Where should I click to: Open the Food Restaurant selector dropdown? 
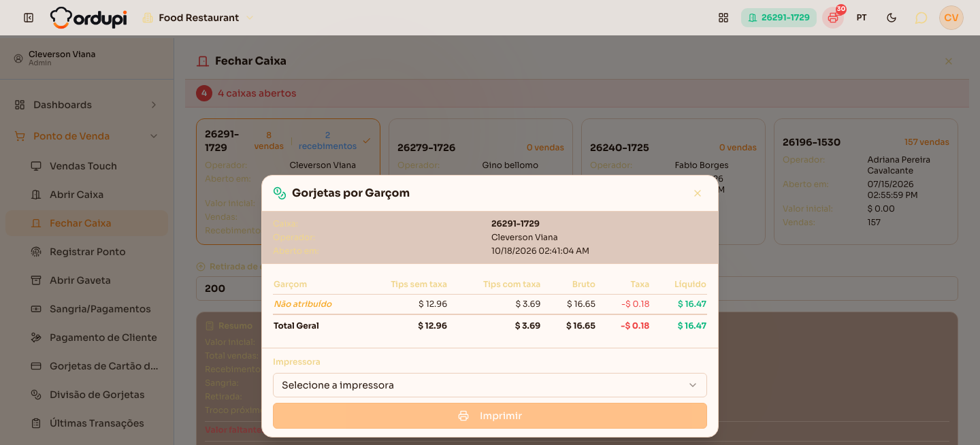tap(197, 18)
